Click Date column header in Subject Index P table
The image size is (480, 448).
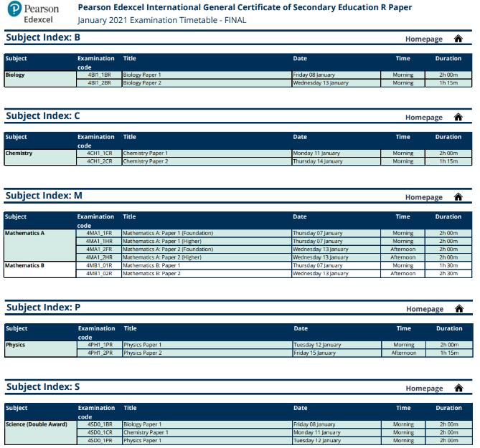point(301,328)
